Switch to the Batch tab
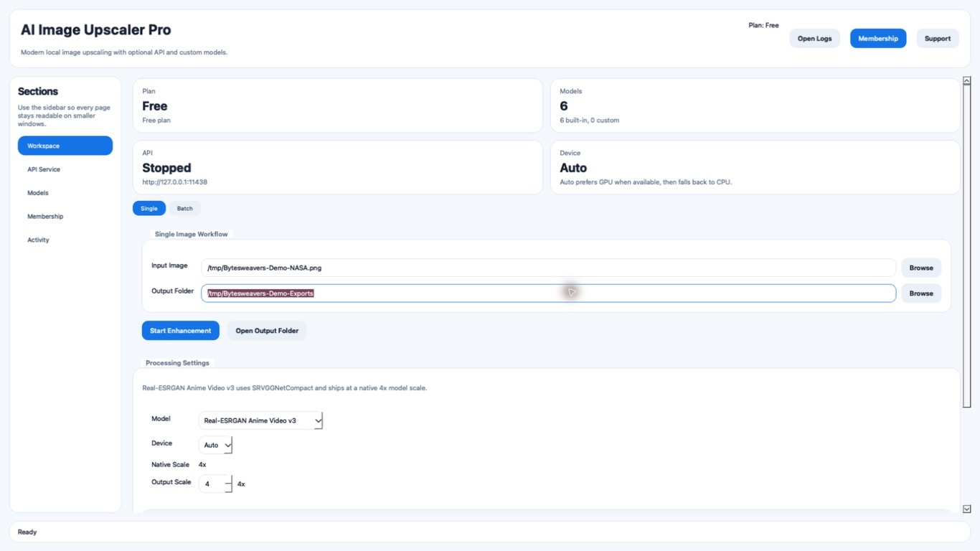This screenshot has width=980, height=551. pos(185,208)
